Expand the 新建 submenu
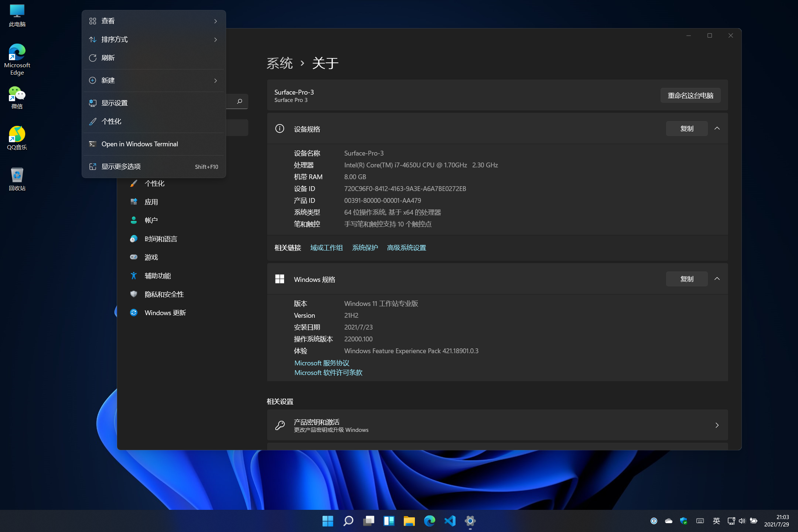798x532 pixels. click(108, 80)
